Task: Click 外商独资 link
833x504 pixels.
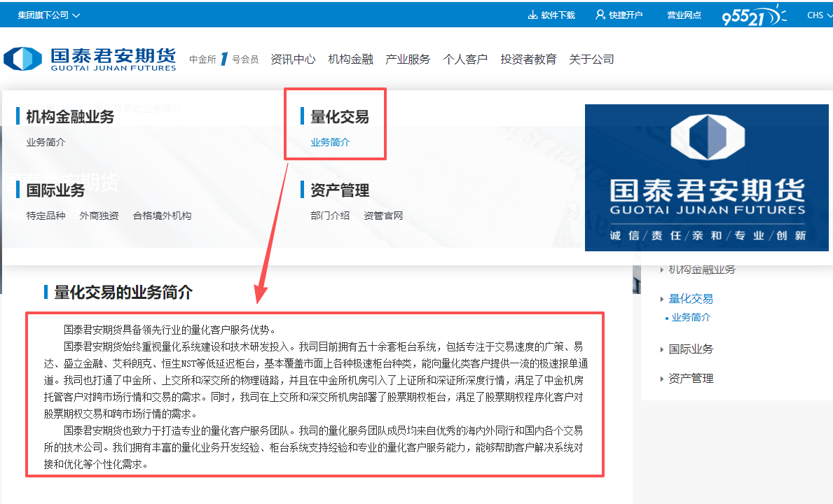Action: (x=99, y=216)
